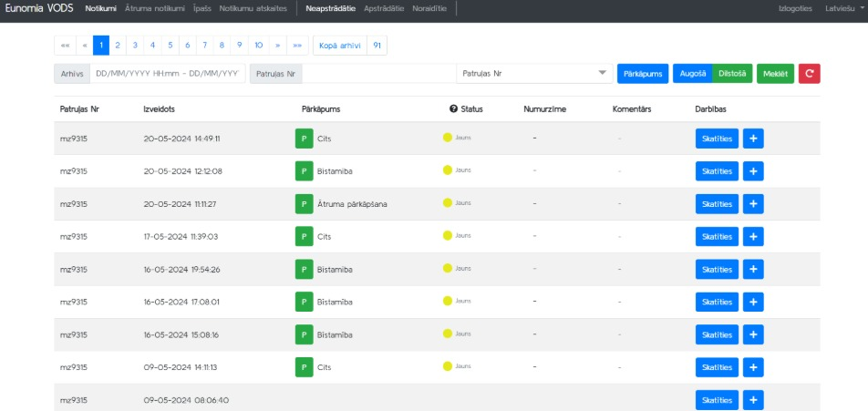The image size is (868, 411).
Task: Click plus button for 17-05-2024 11:39:03 row
Action: [753, 236]
